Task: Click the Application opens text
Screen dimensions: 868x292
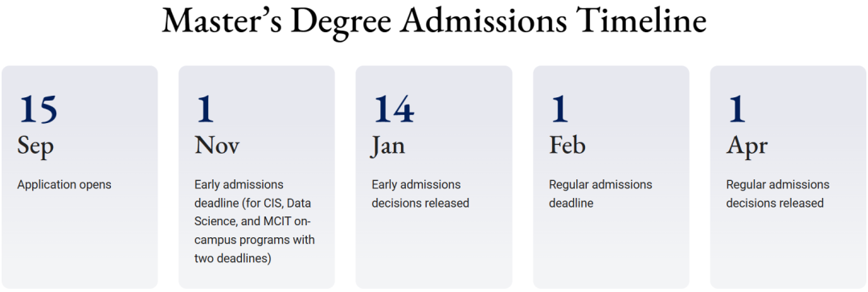Action: pos(64,184)
